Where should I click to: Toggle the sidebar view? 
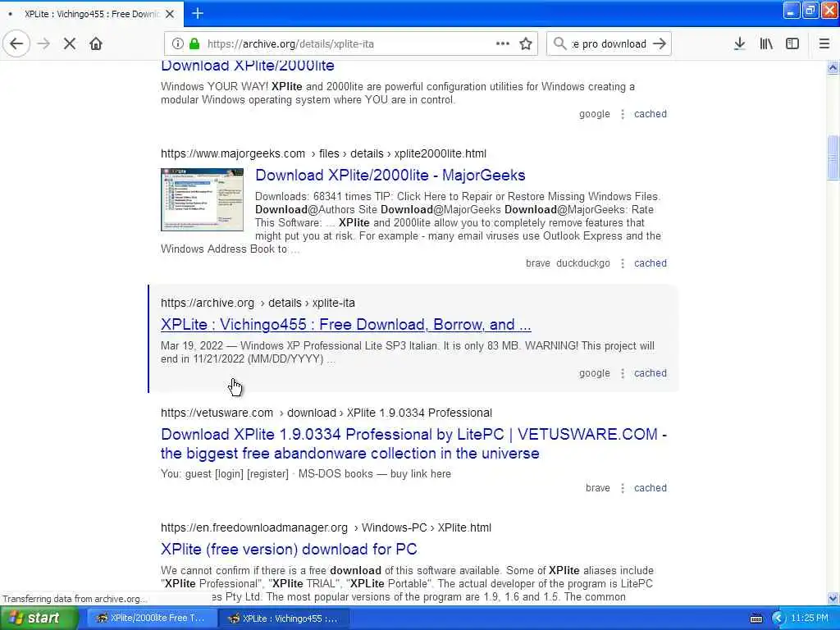point(792,44)
